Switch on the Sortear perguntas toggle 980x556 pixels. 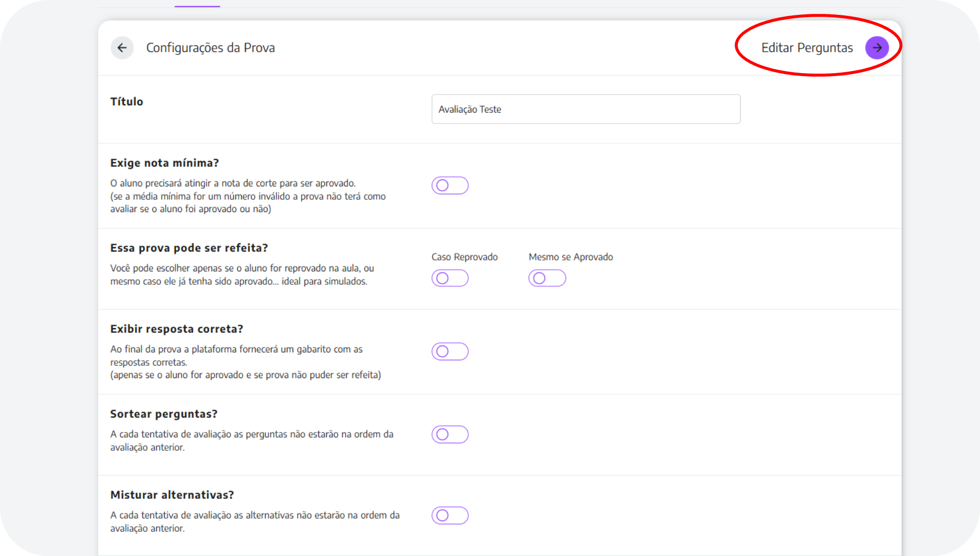point(449,434)
